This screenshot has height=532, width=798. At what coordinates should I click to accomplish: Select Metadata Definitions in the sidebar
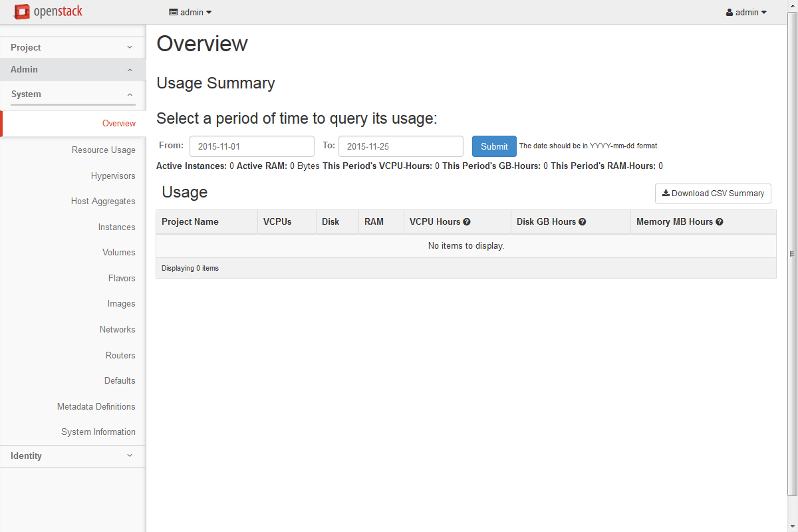(96, 407)
